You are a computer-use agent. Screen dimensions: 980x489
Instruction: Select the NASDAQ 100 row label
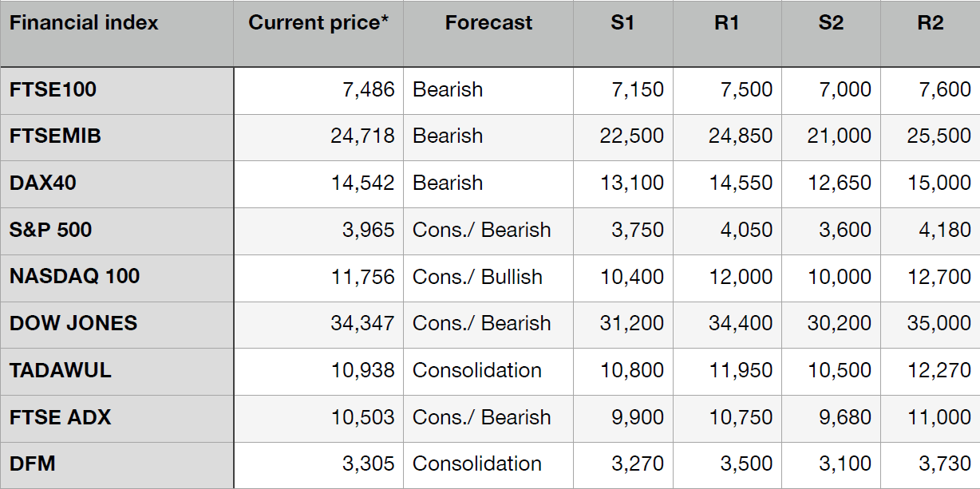(74, 277)
